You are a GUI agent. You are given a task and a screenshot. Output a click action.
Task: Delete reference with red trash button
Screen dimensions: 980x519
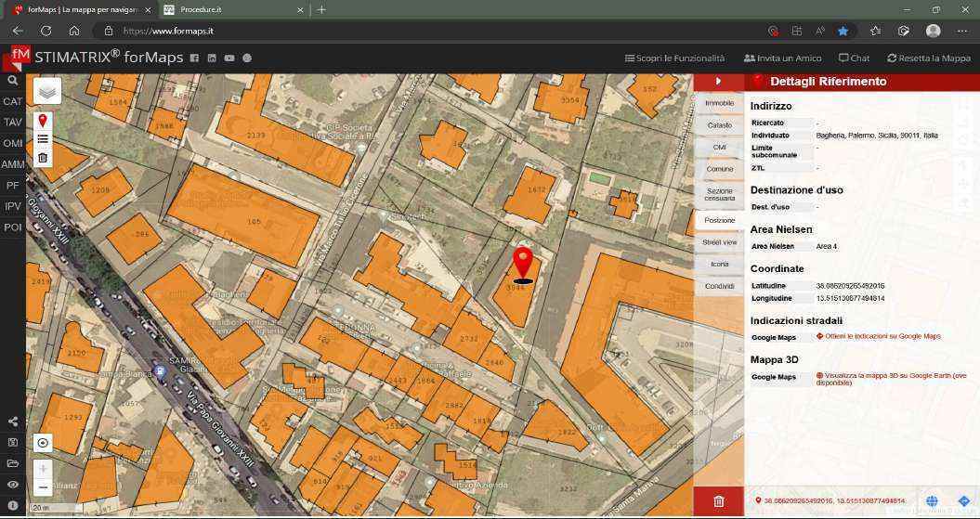[x=718, y=501]
